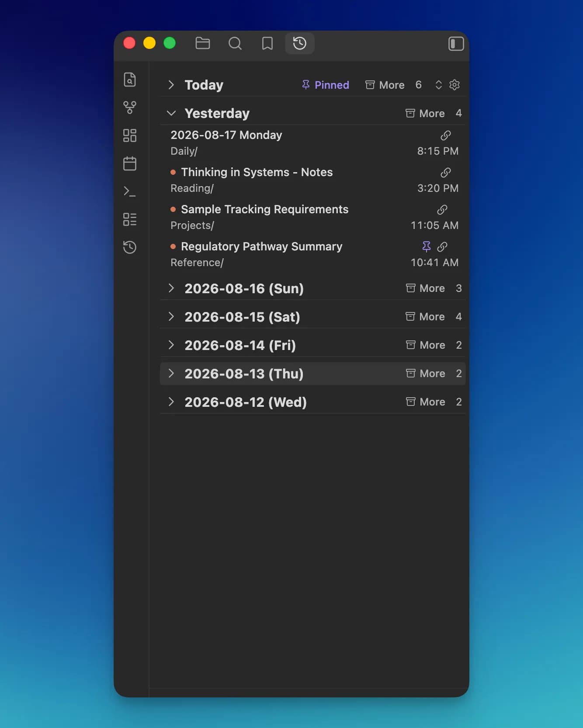Image resolution: width=583 pixels, height=728 pixels.
Task: Open Sample Tracking Requirements note
Action: click(265, 209)
